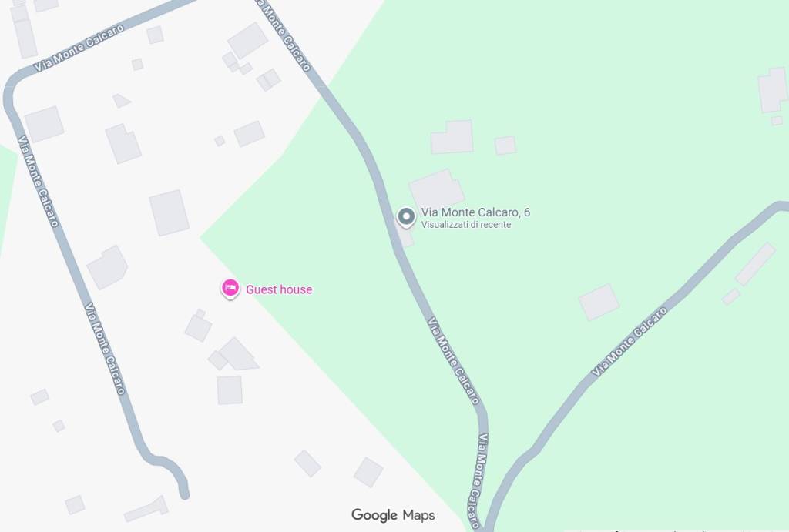Image resolution: width=789 pixels, height=532 pixels.
Task: Click the large rectangular building west of the green area corner
Action: pyautogui.click(x=169, y=212)
